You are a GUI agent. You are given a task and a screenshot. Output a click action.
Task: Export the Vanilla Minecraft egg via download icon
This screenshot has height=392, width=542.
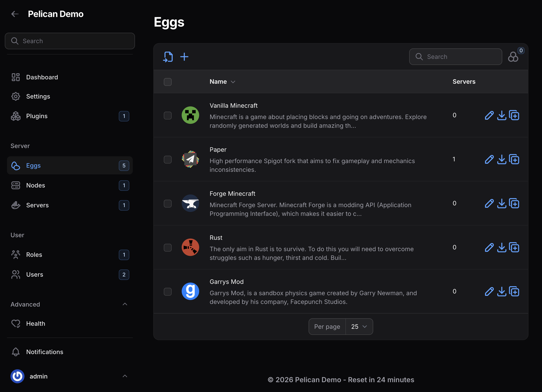tap(502, 115)
